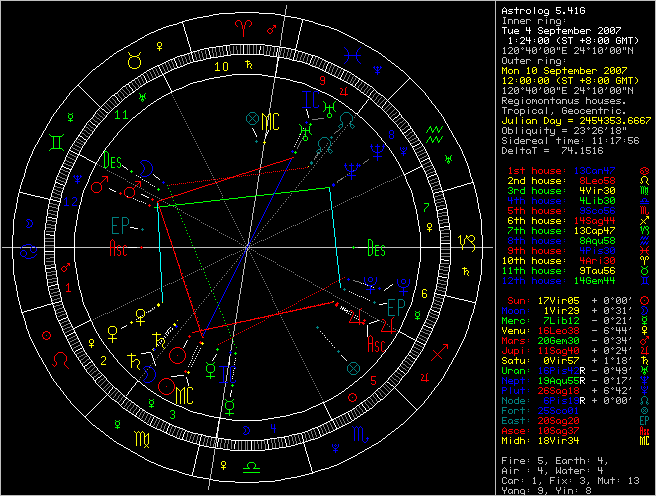Screen dimensions: 656x496
Task: Click the Libra glyph at the wheel bottom
Action: [246, 465]
